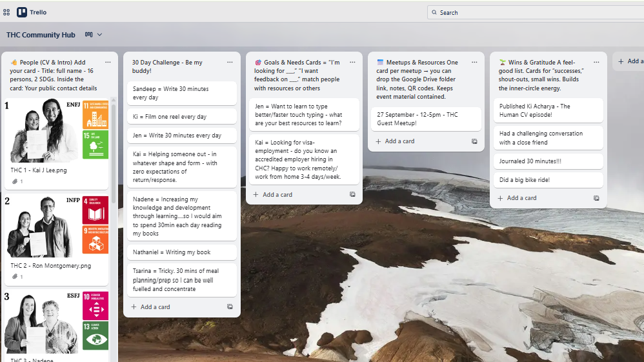This screenshot has width=644, height=362.
Task: Open Nathaniel = Writing my book card
Action: [x=182, y=252]
